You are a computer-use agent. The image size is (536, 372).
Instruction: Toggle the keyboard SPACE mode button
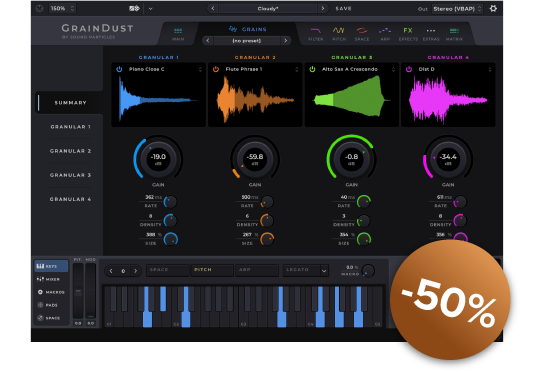click(x=168, y=270)
